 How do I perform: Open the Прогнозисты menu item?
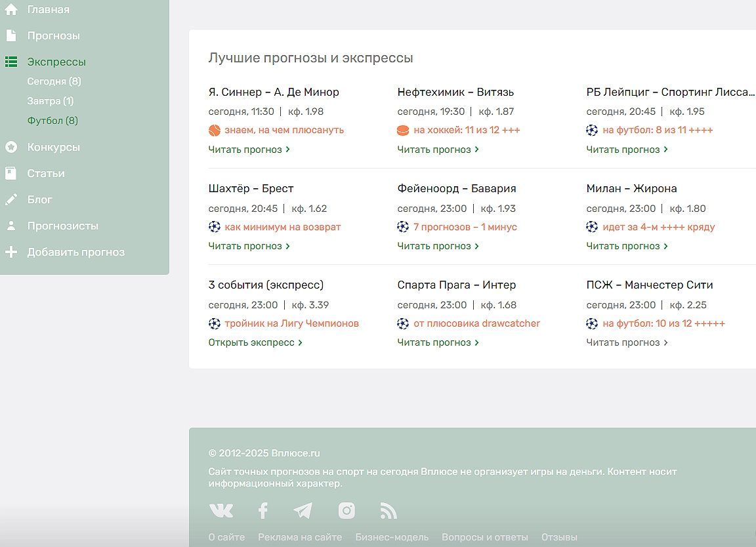[x=63, y=226]
